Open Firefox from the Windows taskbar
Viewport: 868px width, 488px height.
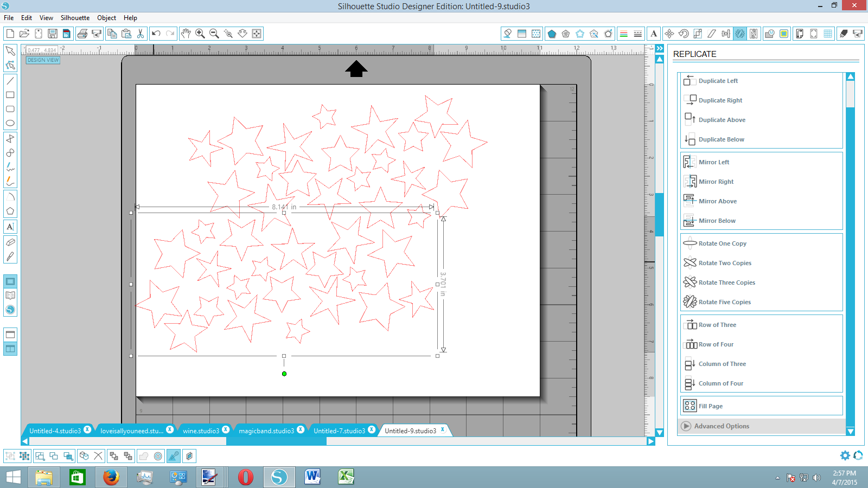point(111,477)
